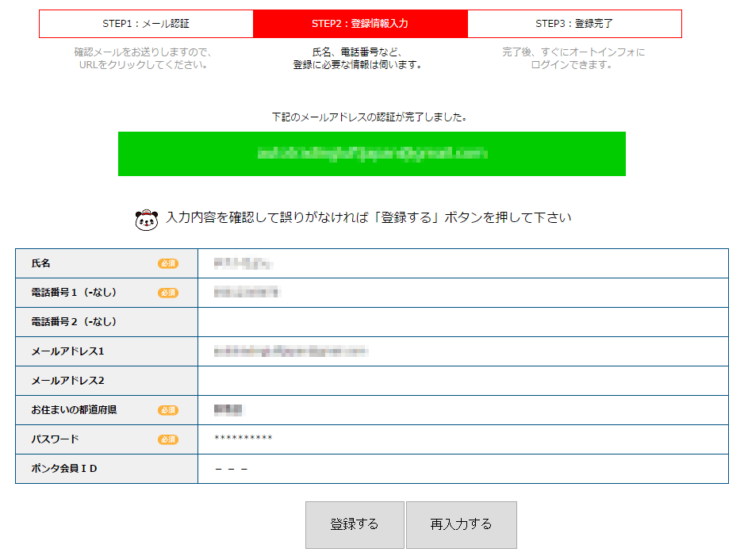Screen dimensions: 744x560
Task: Click the 必須 badge beside 氏名
Action: [167, 263]
